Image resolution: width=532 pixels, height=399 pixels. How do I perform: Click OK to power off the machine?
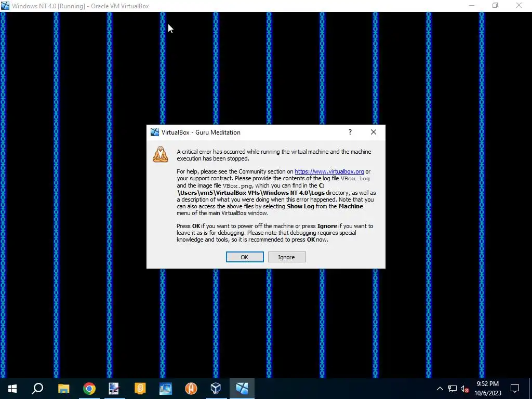[x=245, y=257]
